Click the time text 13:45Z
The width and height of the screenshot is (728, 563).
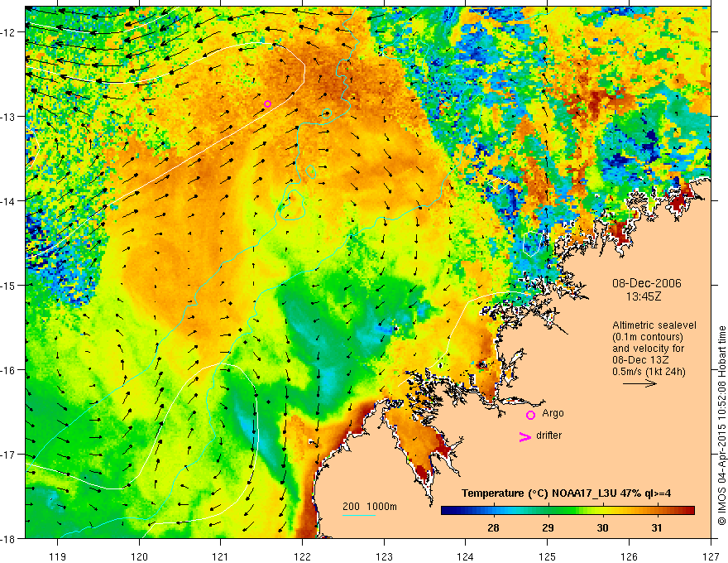click(644, 296)
